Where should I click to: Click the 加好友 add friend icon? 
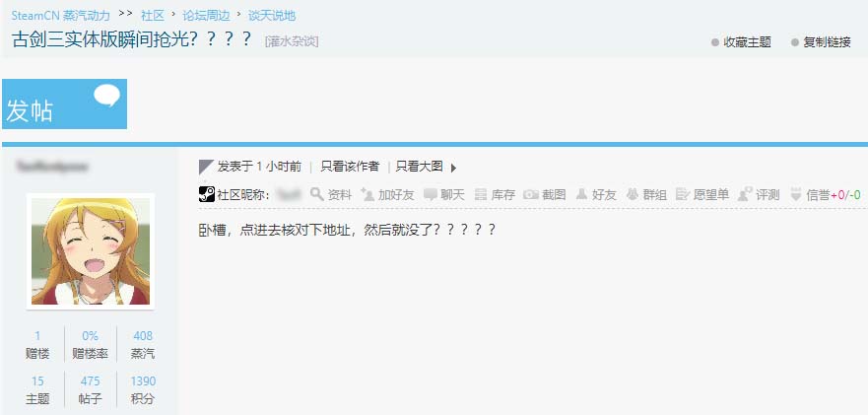click(367, 194)
